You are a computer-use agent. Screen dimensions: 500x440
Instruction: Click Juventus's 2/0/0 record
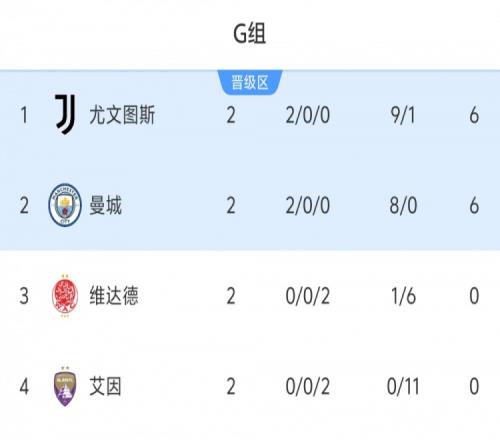[308, 115]
